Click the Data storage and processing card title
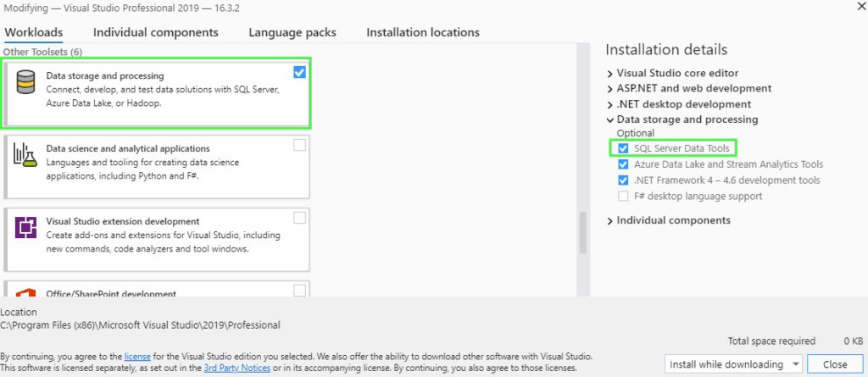The image size is (868, 377). point(105,76)
